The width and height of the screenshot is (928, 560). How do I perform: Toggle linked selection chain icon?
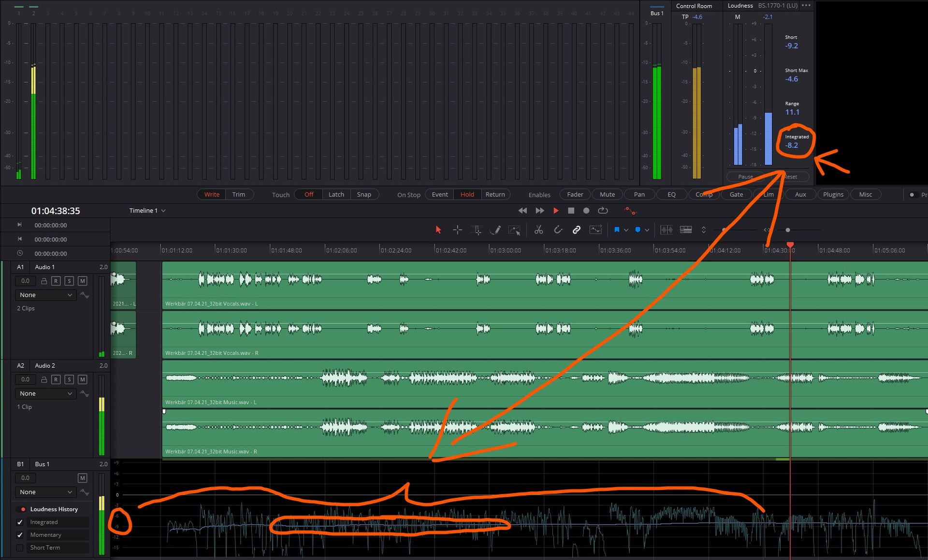click(577, 230)
